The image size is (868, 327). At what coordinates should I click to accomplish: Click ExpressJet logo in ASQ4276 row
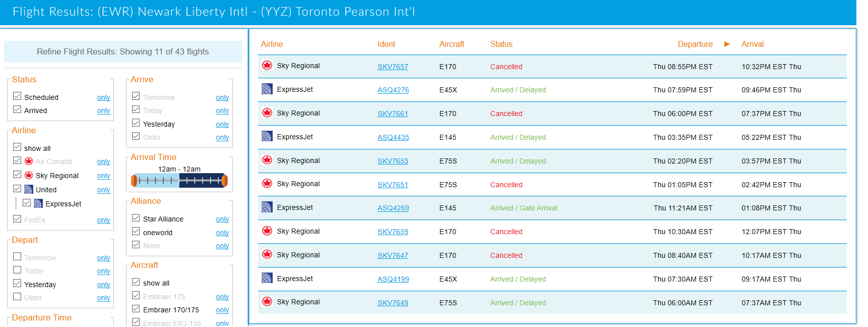tap(267, 89)
